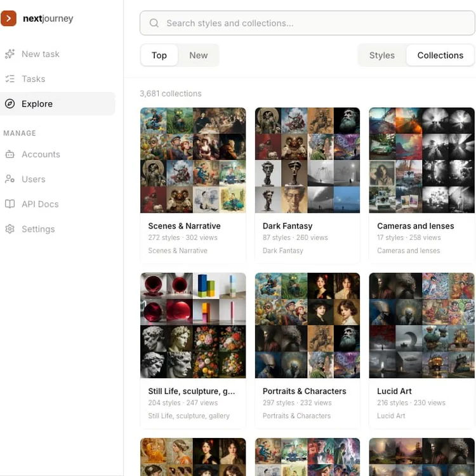The image size is (476, 476).
Task: Click '204 styles · 247 views' text
Action: click(x=183, y=402)
